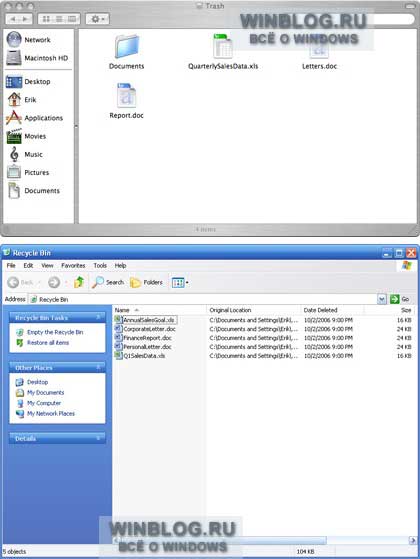Screen dimensions: 420x559
Task: Click Restore all items
Action: [x=48, y=343]
